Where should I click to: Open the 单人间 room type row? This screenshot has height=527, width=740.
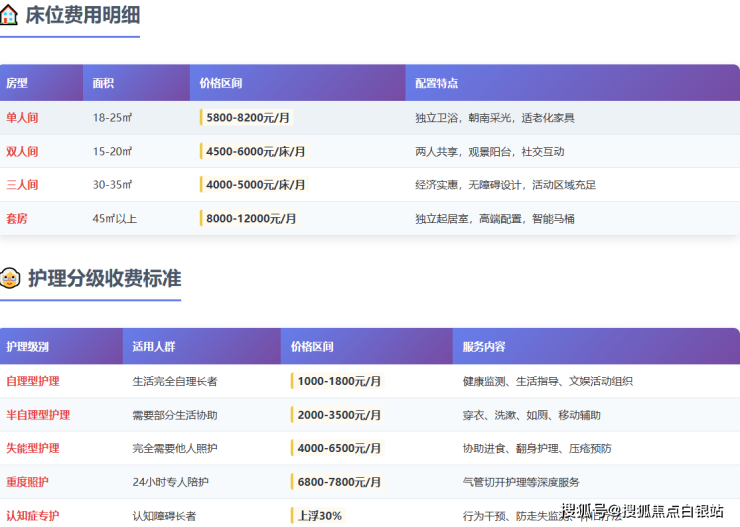pos(22,118)
